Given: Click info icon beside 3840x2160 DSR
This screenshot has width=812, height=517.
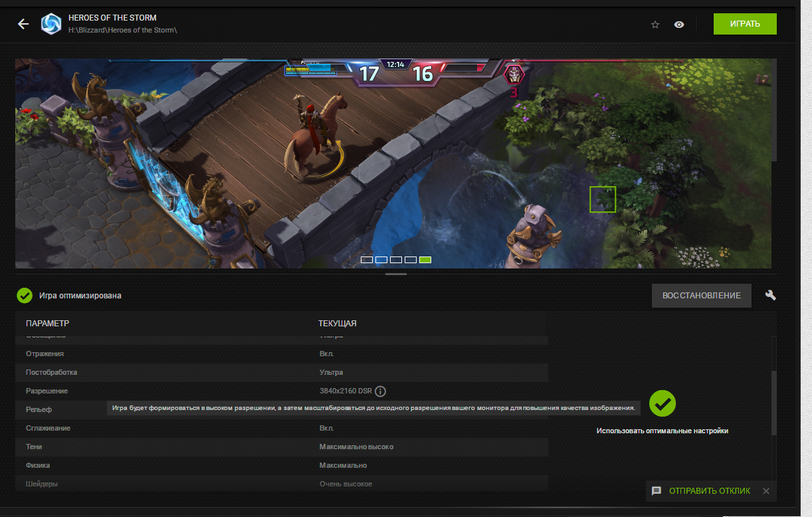Looking at the screenshot, I should click(x=381, y=391).
